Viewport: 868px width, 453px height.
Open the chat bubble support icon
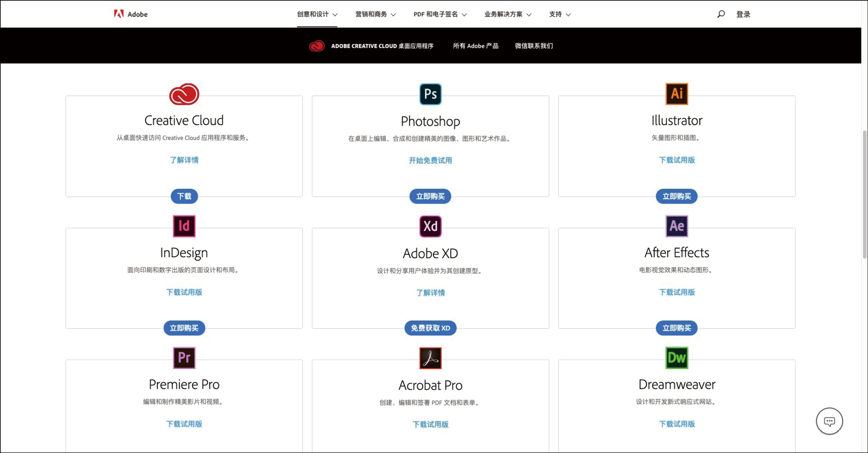[829, 421]
